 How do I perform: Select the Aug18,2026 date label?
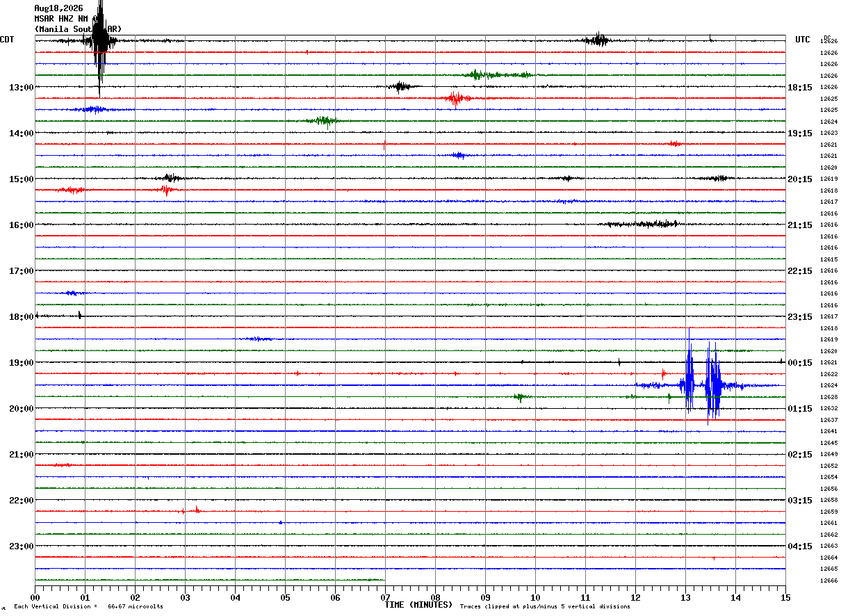[x=58, y=8]
